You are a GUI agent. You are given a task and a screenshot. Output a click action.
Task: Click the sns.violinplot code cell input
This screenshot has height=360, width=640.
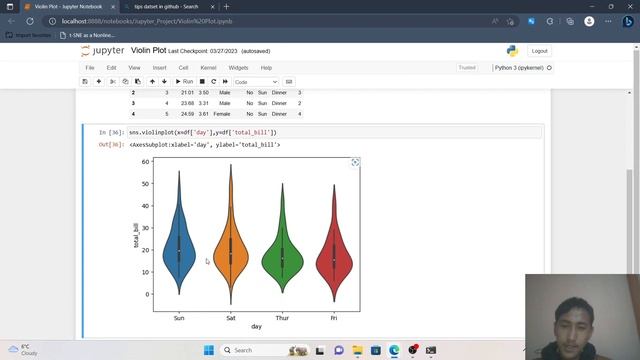[335, 133]
